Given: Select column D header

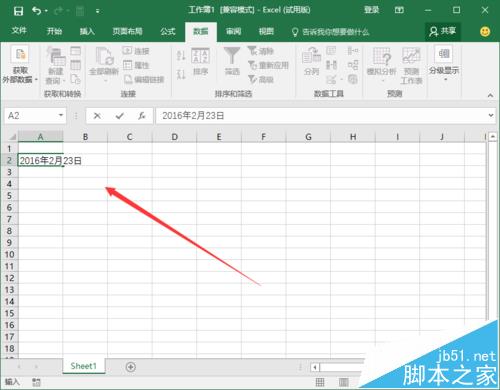Looking at the screenshot, I should click(x=174, y=137).
